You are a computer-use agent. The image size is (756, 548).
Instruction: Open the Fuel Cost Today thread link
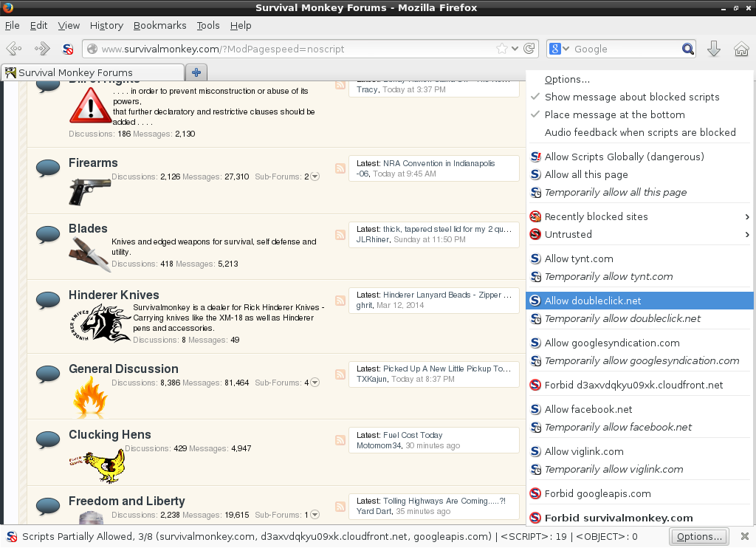[x=413, y=435]
